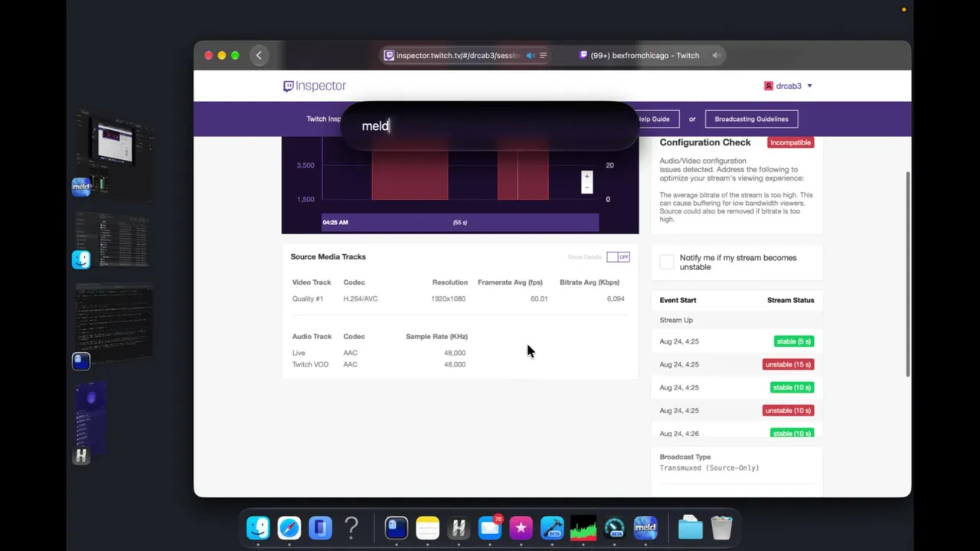The image size is (980, 551).
Task: Click the Quality #1 video track label
Action: pos(307,298)
